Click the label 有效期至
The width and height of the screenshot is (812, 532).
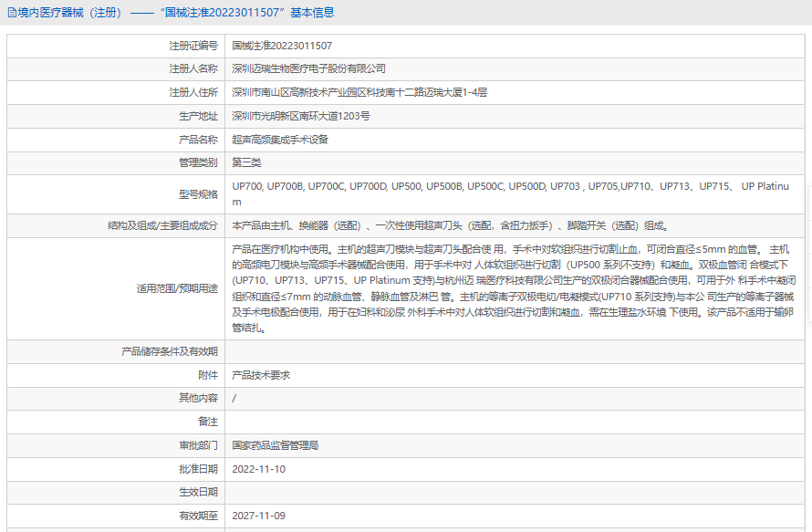[x=198, y=516]
